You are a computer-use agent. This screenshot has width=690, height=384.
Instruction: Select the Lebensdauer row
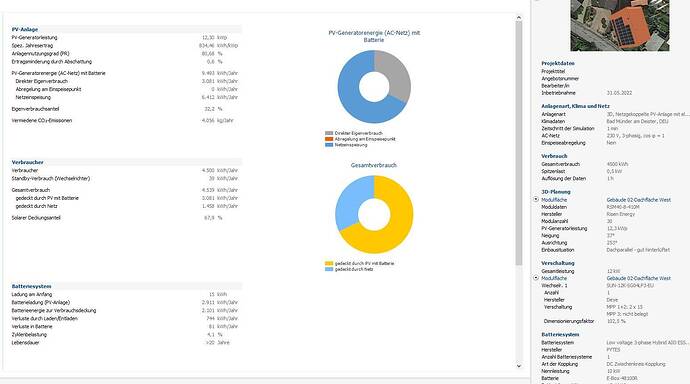(125, 342)
